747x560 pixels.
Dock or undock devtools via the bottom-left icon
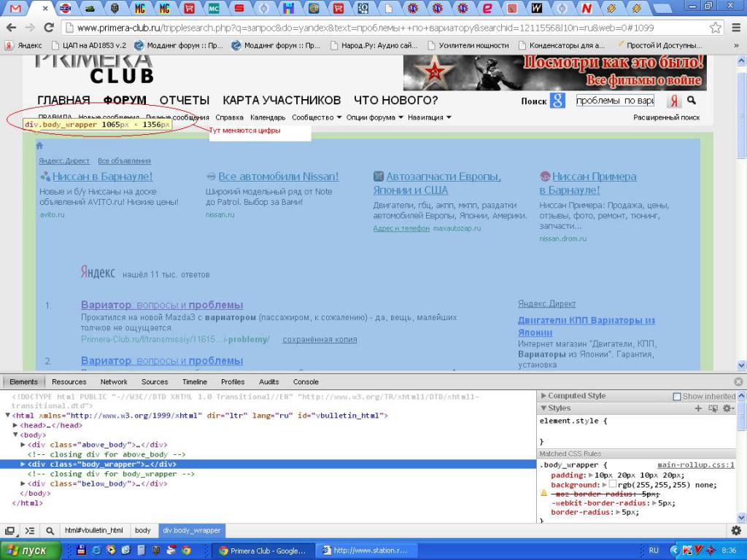tap(9, 531)
